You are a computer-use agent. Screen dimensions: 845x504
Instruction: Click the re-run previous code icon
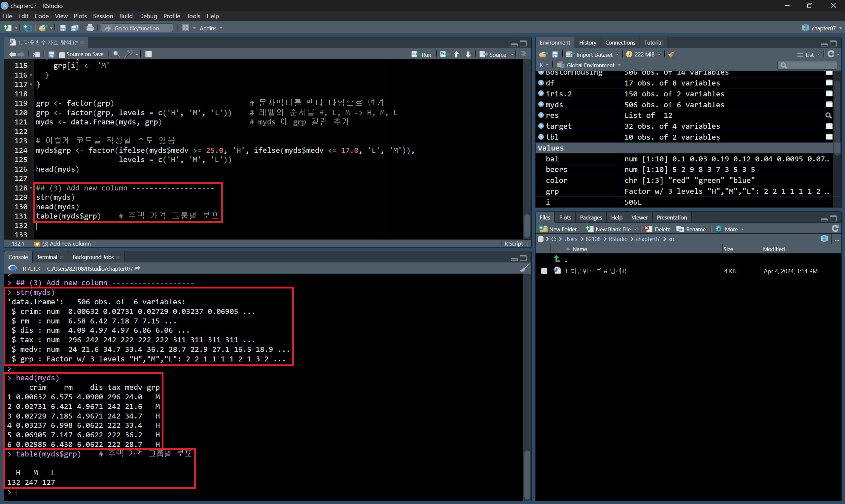[x=444, y=54]
